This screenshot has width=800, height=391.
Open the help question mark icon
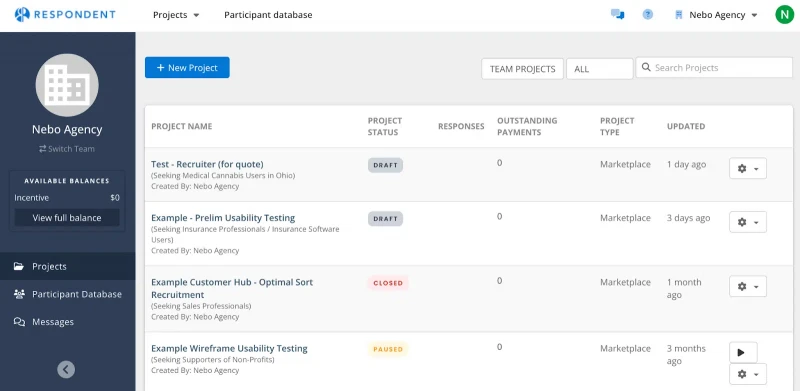(x=647, y=15)
